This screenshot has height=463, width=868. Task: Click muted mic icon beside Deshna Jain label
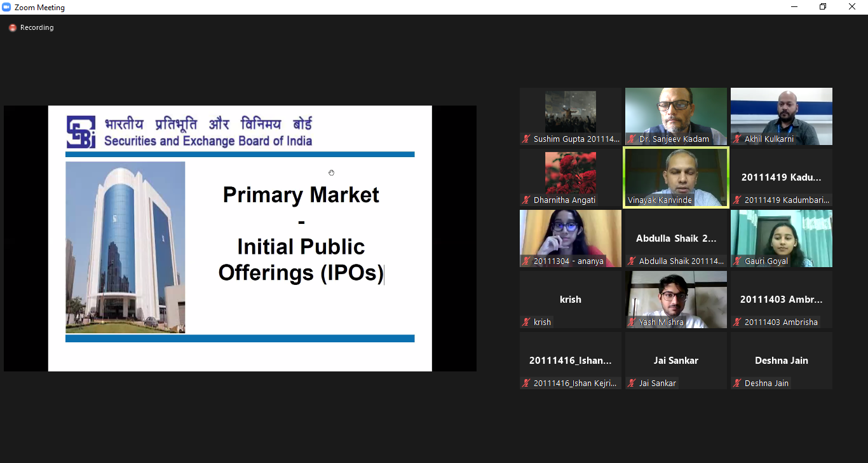coord(737,383)
